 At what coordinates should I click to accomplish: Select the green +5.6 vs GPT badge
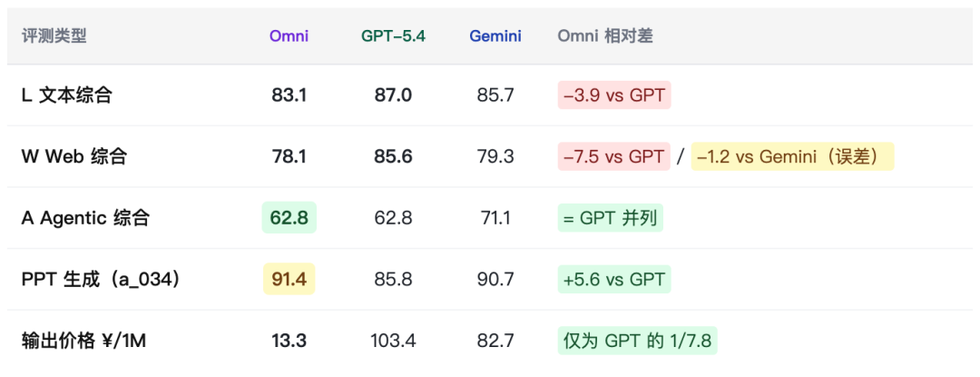point(614,280)
